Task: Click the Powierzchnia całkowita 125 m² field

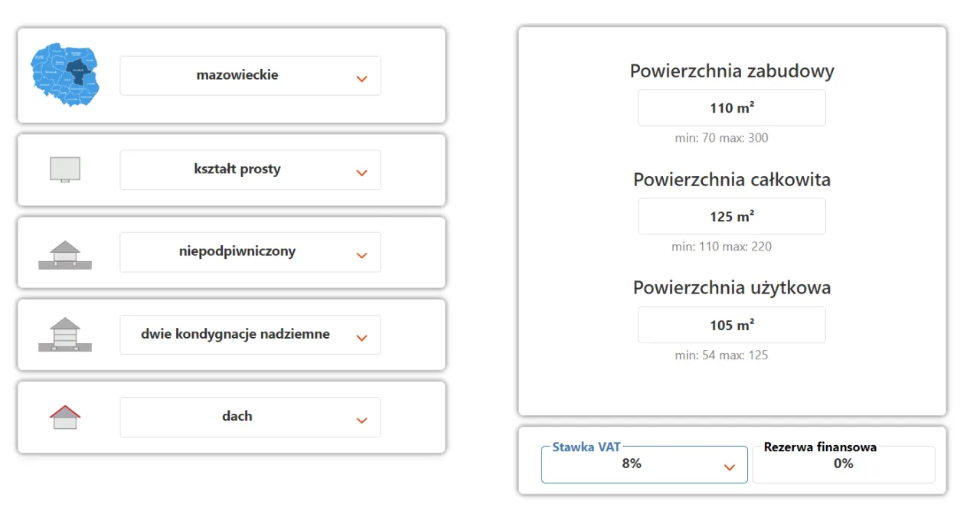Action: point(731,217)
